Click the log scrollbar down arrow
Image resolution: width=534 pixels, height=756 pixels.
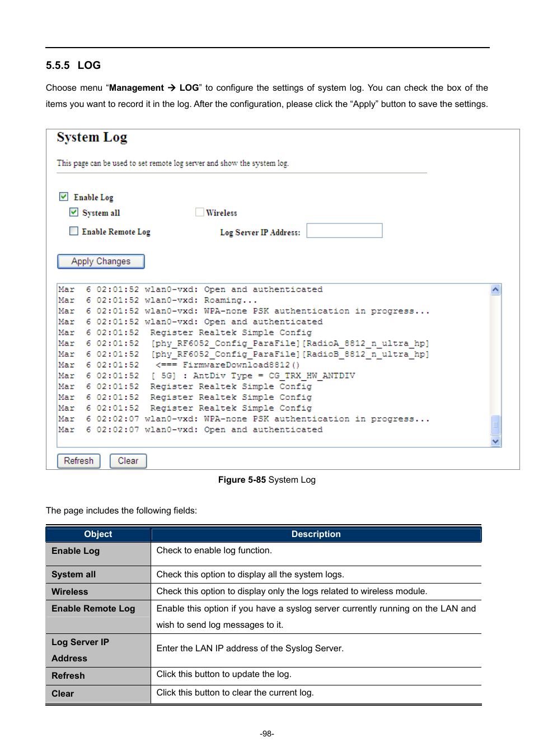click(x=495, y=441)
